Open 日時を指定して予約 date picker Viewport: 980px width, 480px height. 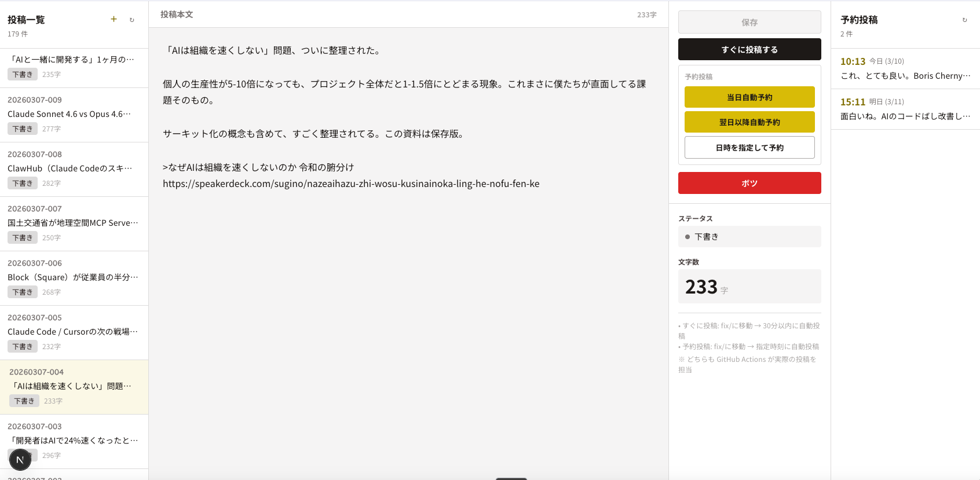(749, 148)
